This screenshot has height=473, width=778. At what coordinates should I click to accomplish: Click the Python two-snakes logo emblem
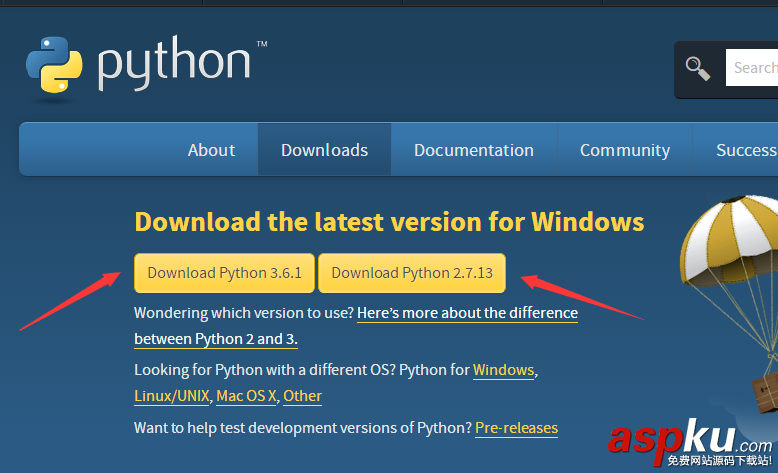[x=56, y=66]
